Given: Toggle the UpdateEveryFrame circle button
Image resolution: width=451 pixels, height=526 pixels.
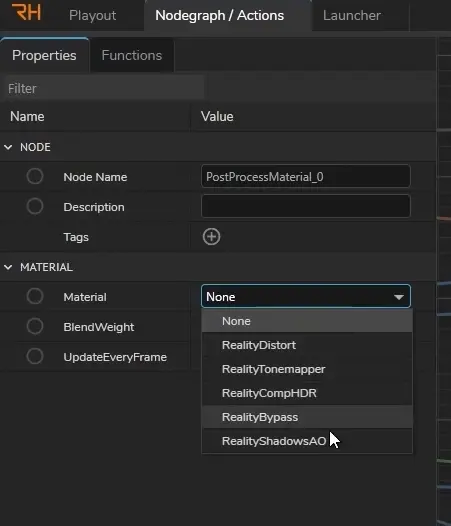Looking at the screenshot, I should click(35, 356).
